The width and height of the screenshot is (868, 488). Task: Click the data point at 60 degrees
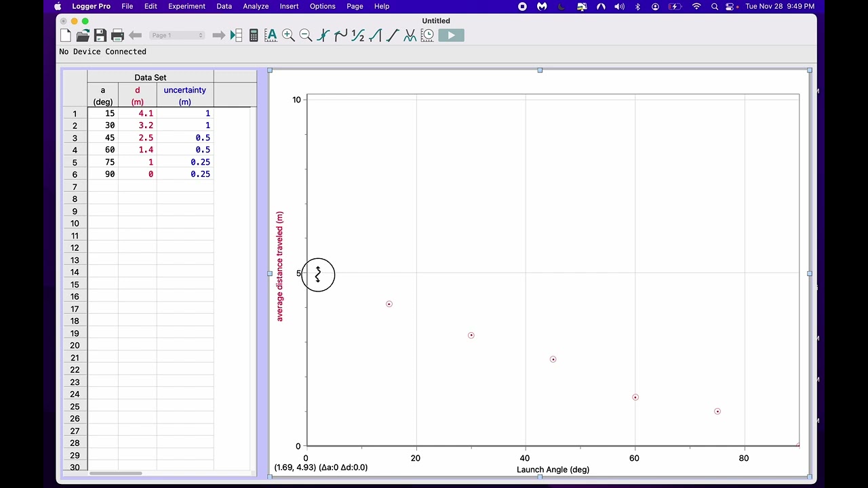(635, 397)
